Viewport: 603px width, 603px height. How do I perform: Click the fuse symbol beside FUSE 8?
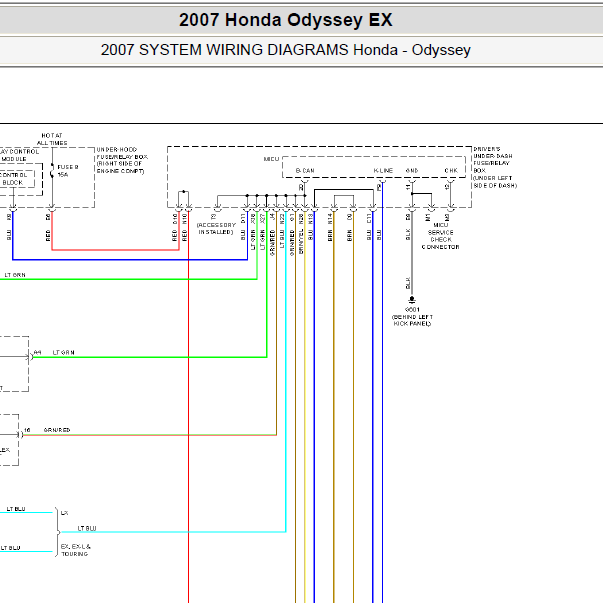coord(52,171)
